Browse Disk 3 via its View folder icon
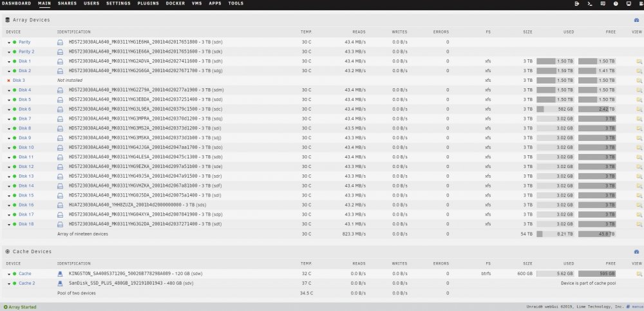 [639, 80]
